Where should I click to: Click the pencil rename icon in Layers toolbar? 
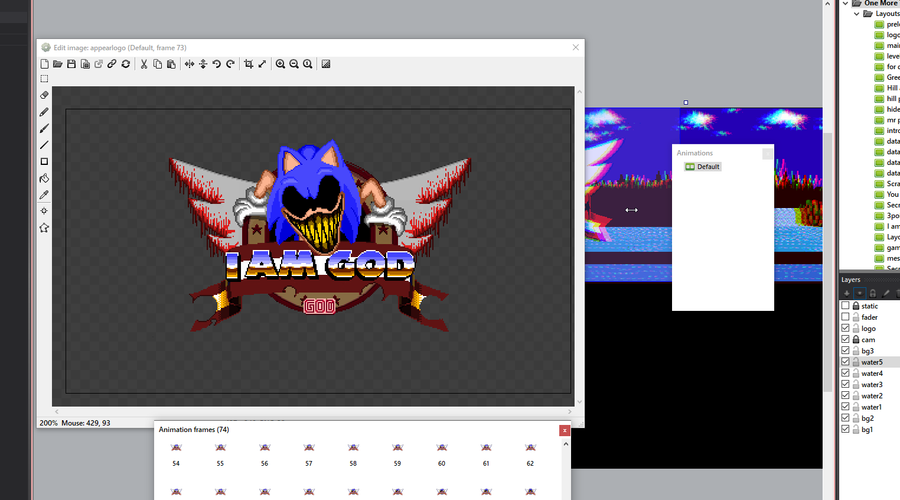point(886,293)
